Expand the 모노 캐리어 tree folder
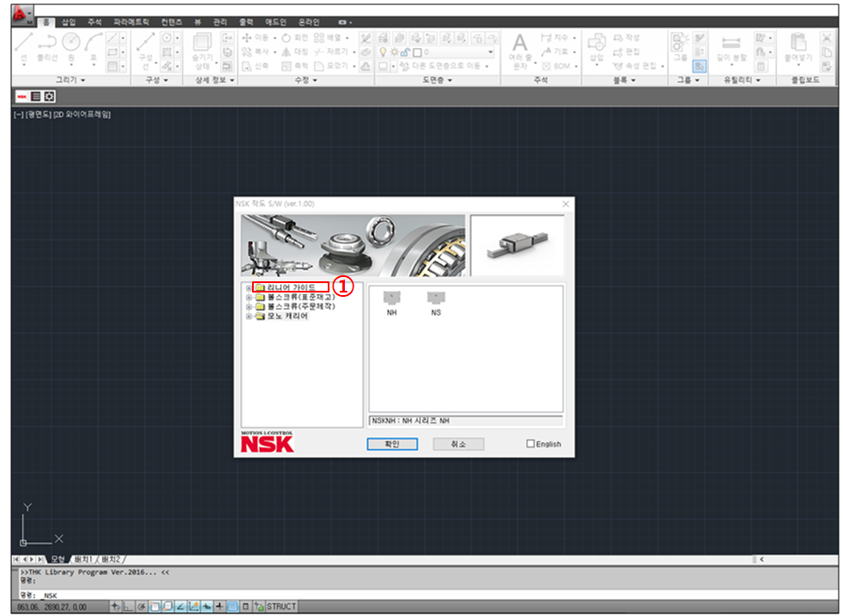 tap(249, 316)
